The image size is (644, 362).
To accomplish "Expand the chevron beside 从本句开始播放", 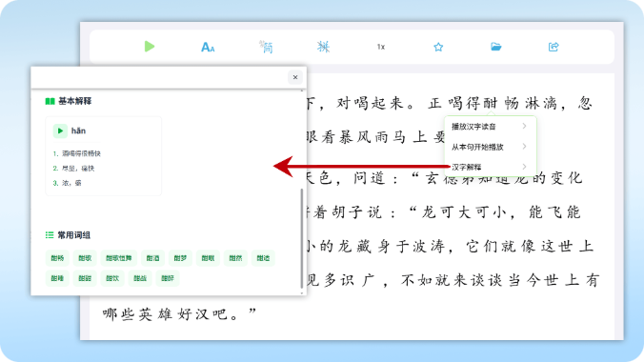I will (525, 147).
